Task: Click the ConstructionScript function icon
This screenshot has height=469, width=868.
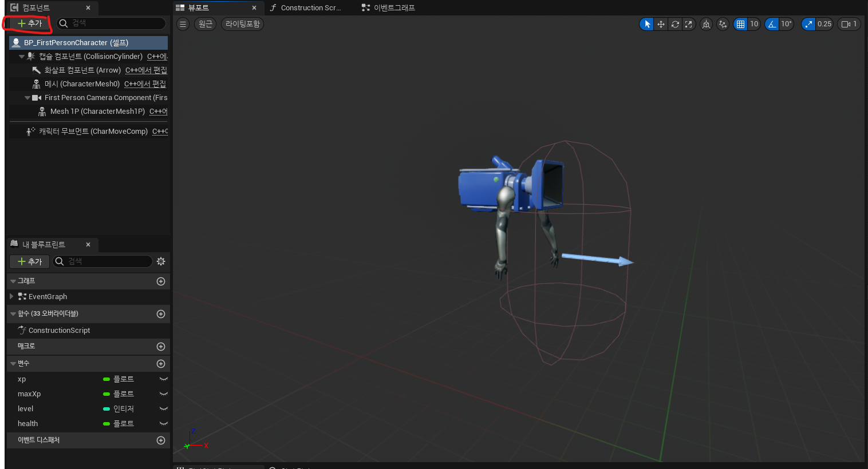Action: [x=22, y=331]
